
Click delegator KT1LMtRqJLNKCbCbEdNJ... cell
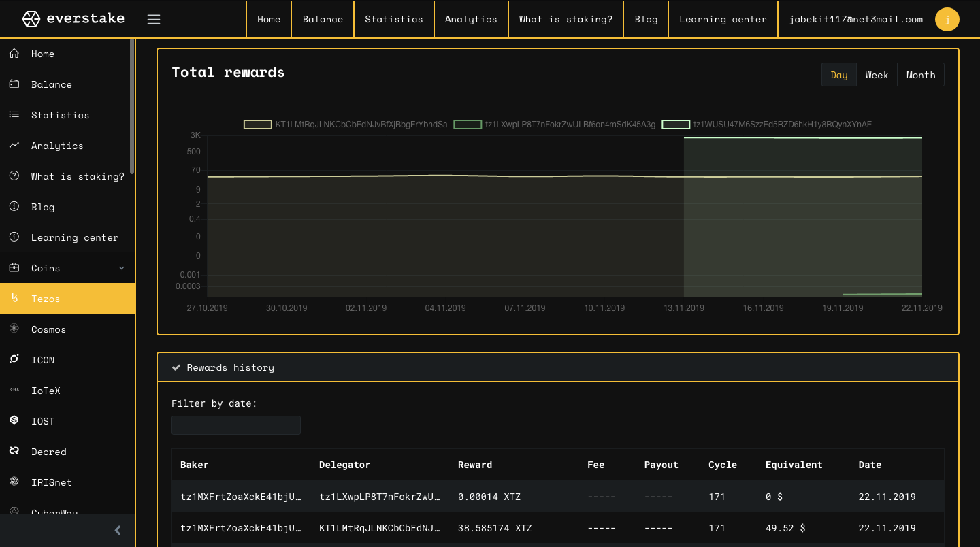coord(380,528)
